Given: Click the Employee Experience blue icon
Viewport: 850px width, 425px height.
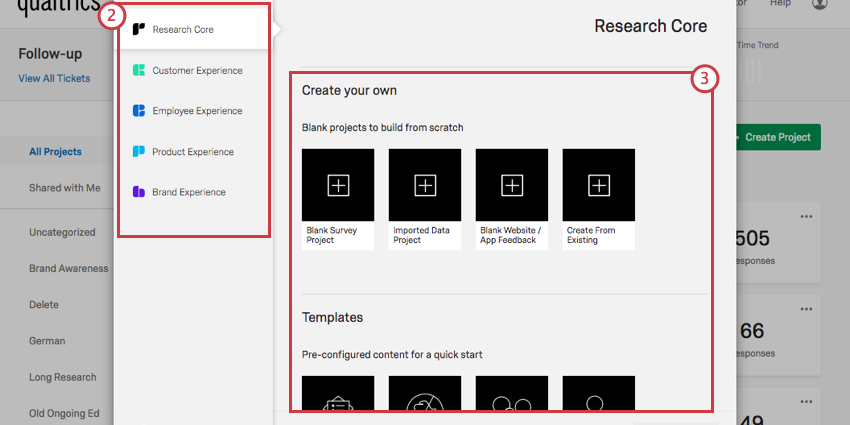Looking at the screenshot, I should (x=139, y=111).
